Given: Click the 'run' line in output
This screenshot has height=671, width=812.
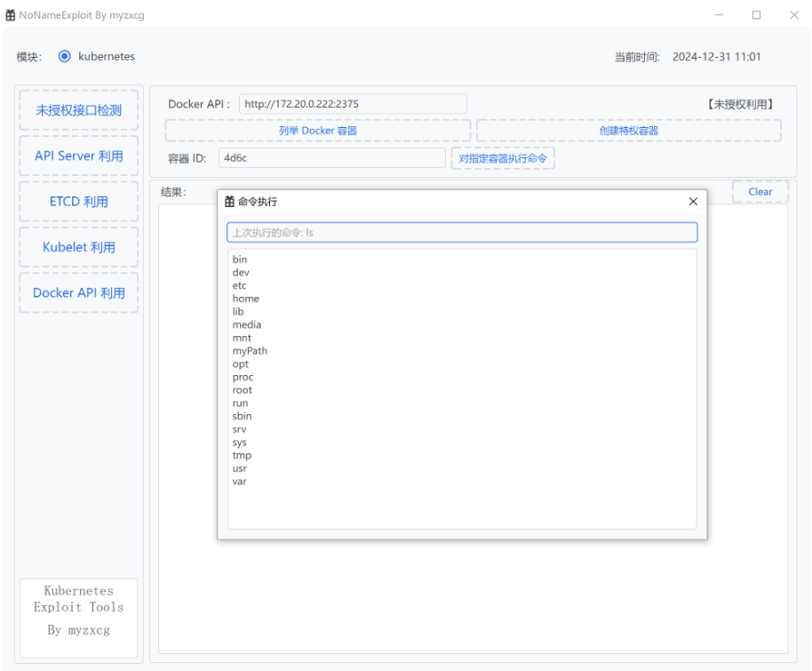Looking at the screenshot, I should point(240,403).
